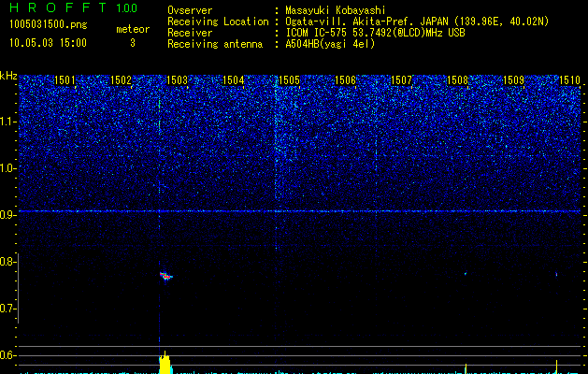Click the Receiver label
588x374 pixels.
tap(190, 33)
